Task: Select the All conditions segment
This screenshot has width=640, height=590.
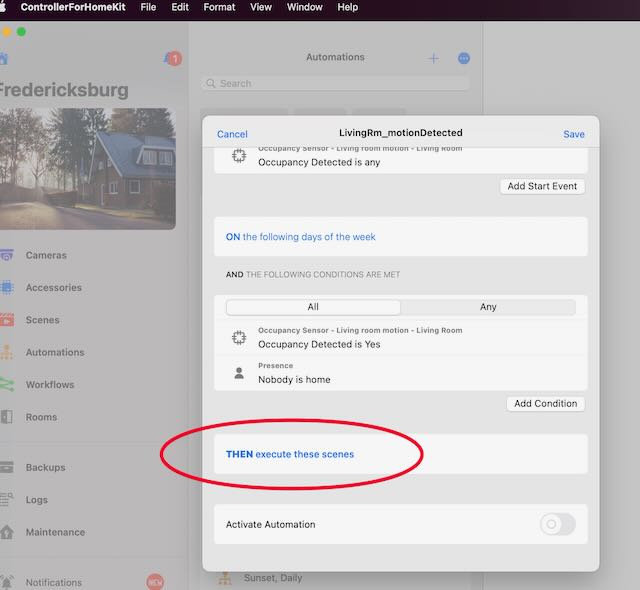Action: (313, 307)
